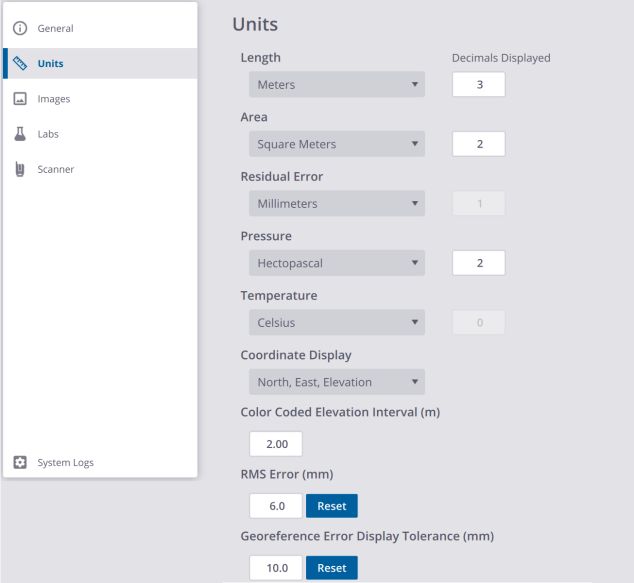This screenshot has width=634, height=583.
Task: Open the Temperature Celsius dropdown
Action: pos(336,323)
